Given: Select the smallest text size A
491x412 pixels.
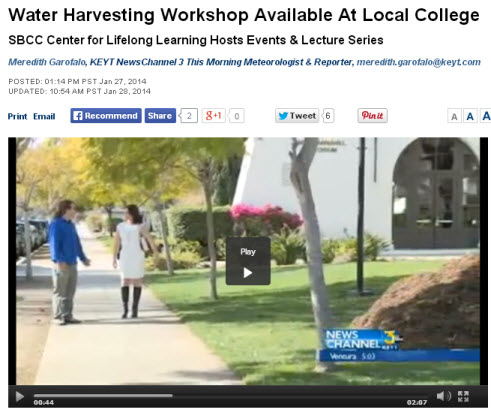Looking at the screenshot, I should point(454,117).
